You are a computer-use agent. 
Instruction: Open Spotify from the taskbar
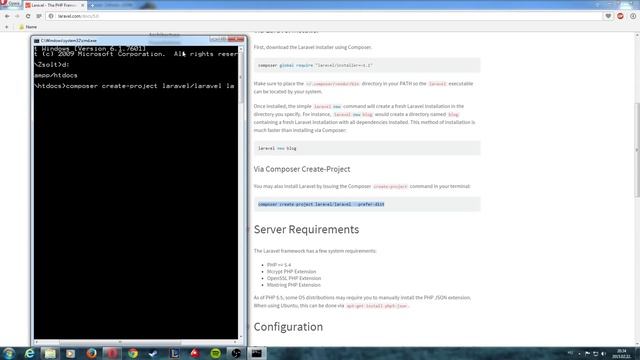tap(216, 353)
